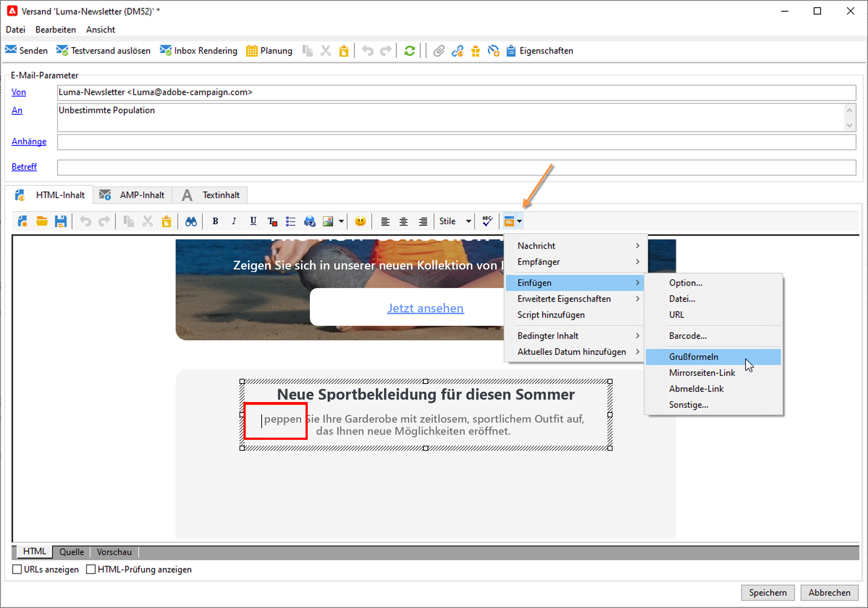This screenshot has height=608, width=868.
Task: Click the center text alignment icon
Action: click(404, 221)
